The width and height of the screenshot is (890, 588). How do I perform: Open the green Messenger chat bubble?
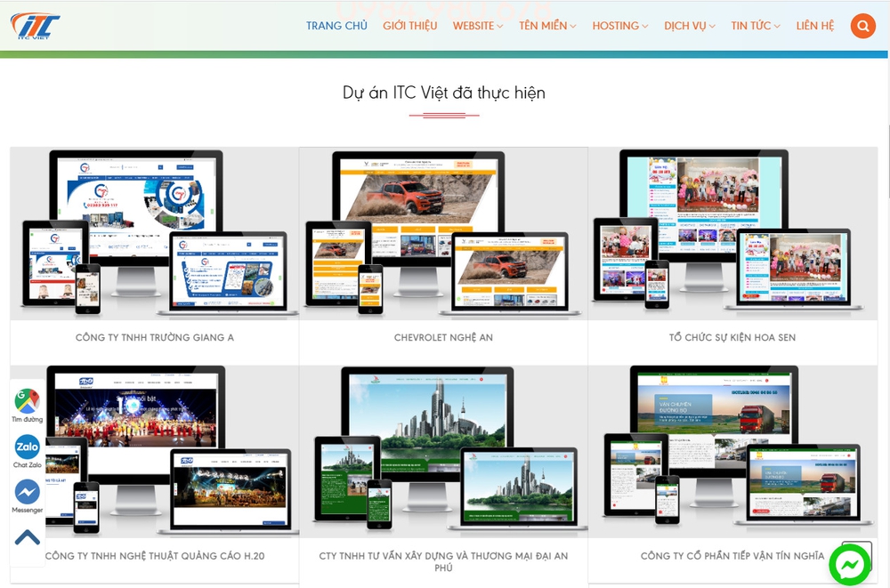coord(850,565)
